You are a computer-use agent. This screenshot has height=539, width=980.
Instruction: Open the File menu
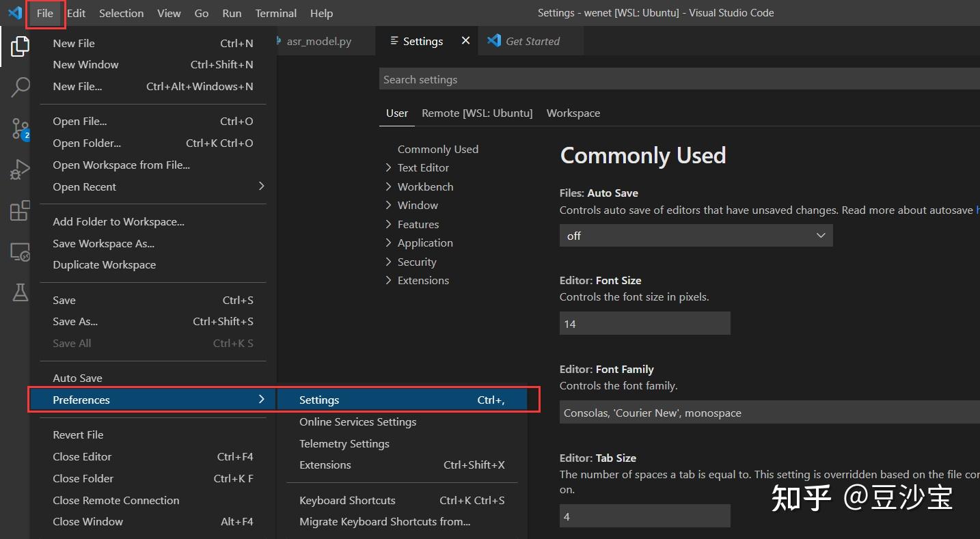[x=45, y=13]
